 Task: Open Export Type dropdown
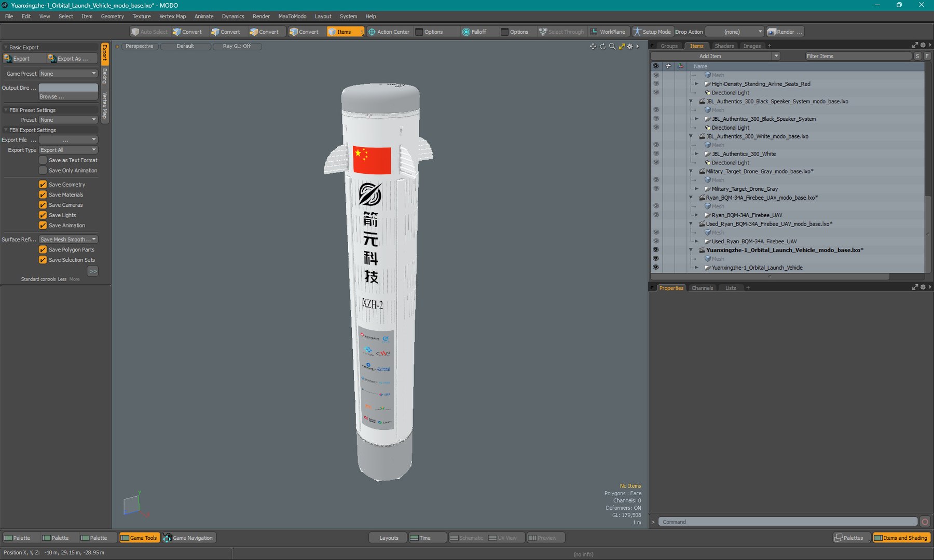(x=68, y=150)
